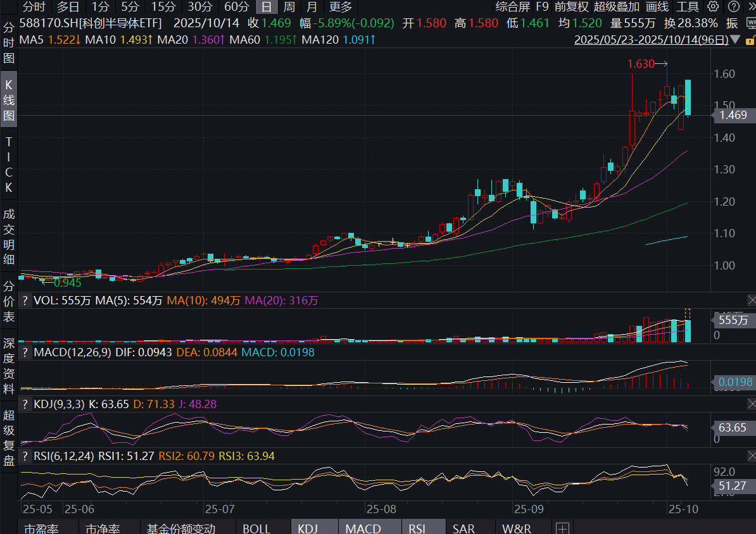The width and height of the screenshot is (756, 534).
Task: Switch to 周 weekly period tab
Action: point(289,7)
